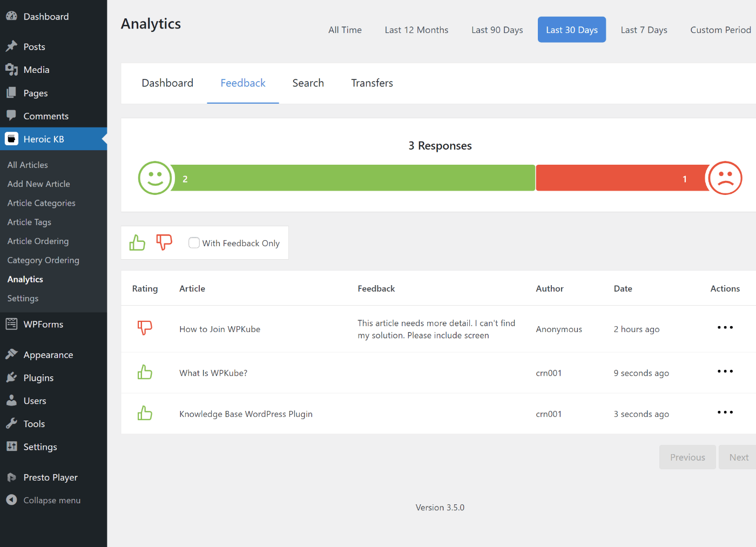Click the green happy smiley face
Screen dimensions: 756x547
point(155,178)
